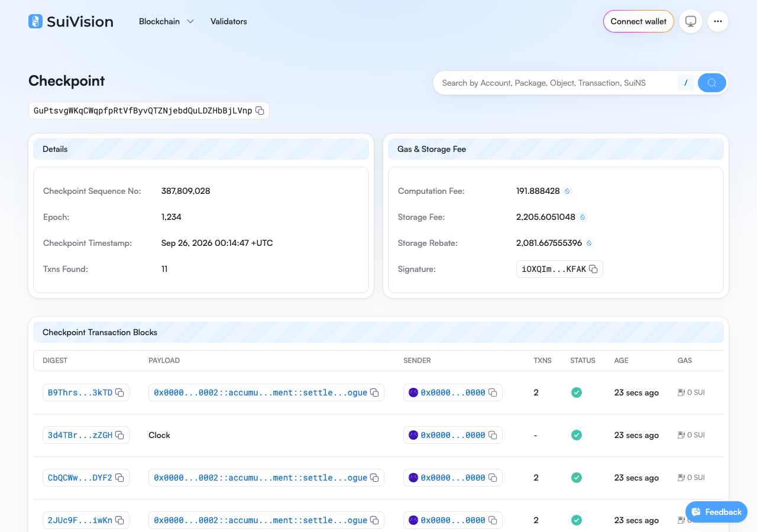Viewport: 757px width, 532px height.
Task: Click the Connect wallet button
Action: tap(639, 21)
